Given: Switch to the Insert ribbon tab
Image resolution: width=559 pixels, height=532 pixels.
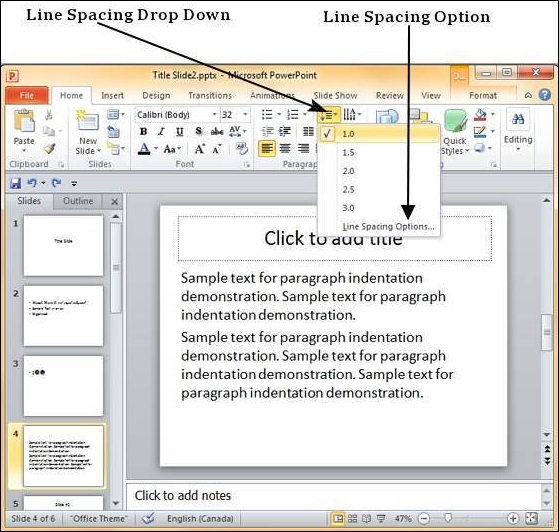Looking at the screenshot, I should click(112, 96).
